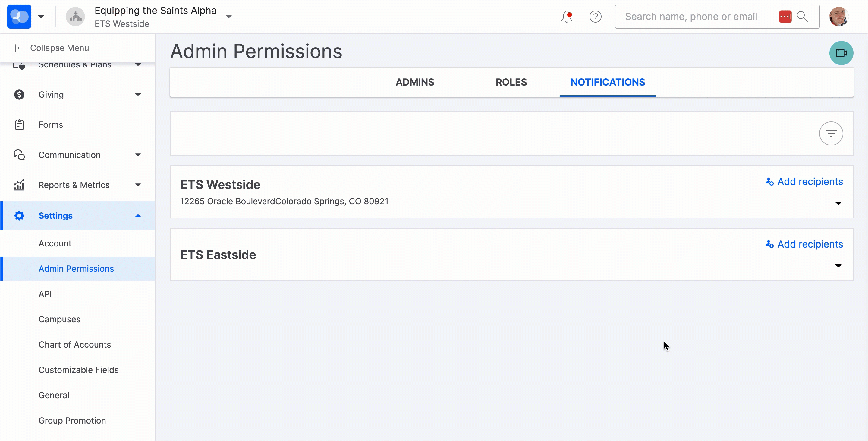The image size is (868, 441).
Task: Click the search name, phone or email field
Action: click(x=691, y=16)
